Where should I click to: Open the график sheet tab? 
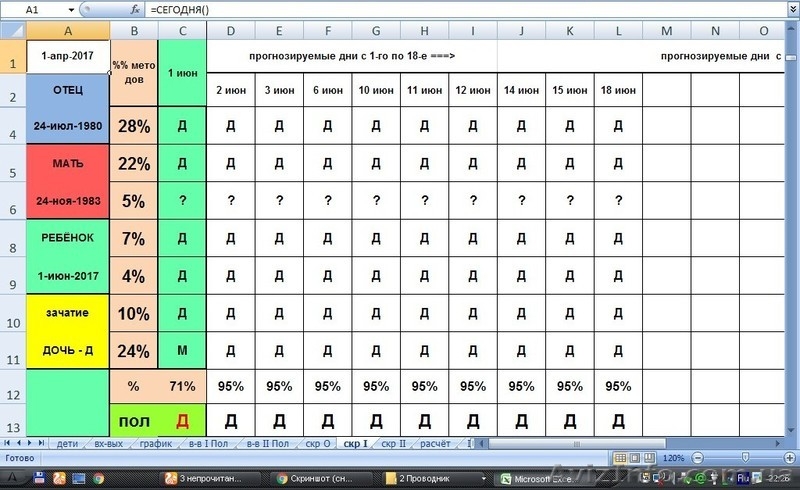click(156, 443)
